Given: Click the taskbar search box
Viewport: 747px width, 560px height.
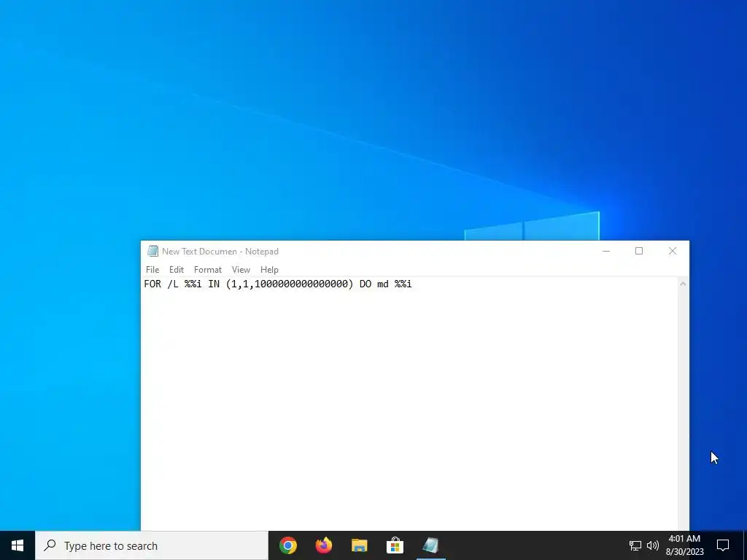Looking at the screenshot, I should coord(152,545).
